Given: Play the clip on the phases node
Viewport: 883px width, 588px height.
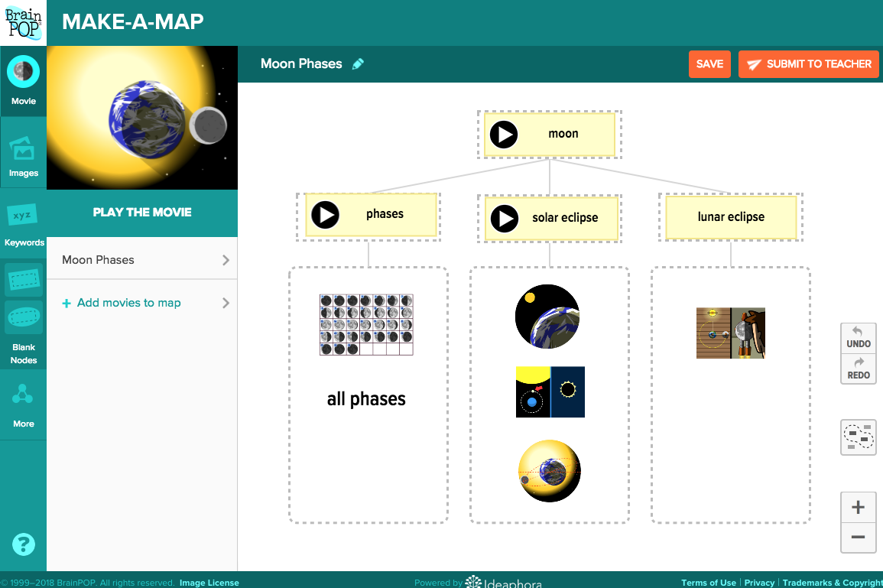Looking at the screenshot, I should 326,215.
